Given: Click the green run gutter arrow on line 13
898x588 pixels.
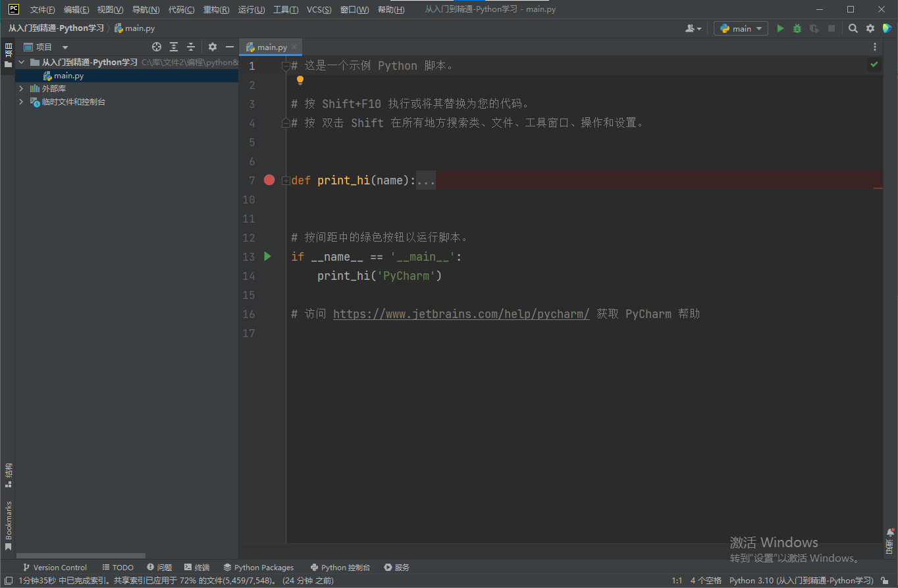Looking at the screenshot, I should coord(267,256).
